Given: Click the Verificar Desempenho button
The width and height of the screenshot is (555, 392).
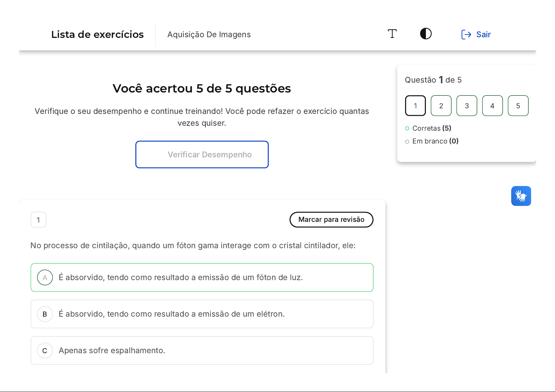Looking at the screenshot, I should 202,154.
